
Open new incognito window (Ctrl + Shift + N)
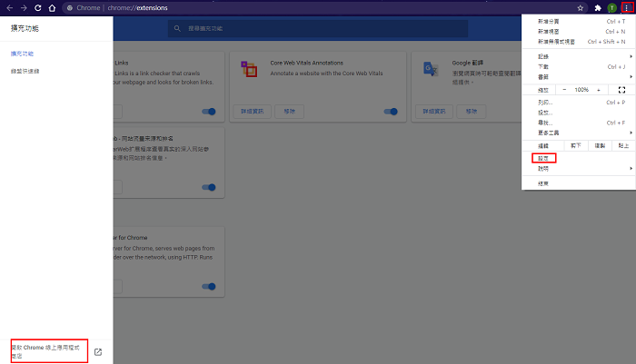pos(579,42)
